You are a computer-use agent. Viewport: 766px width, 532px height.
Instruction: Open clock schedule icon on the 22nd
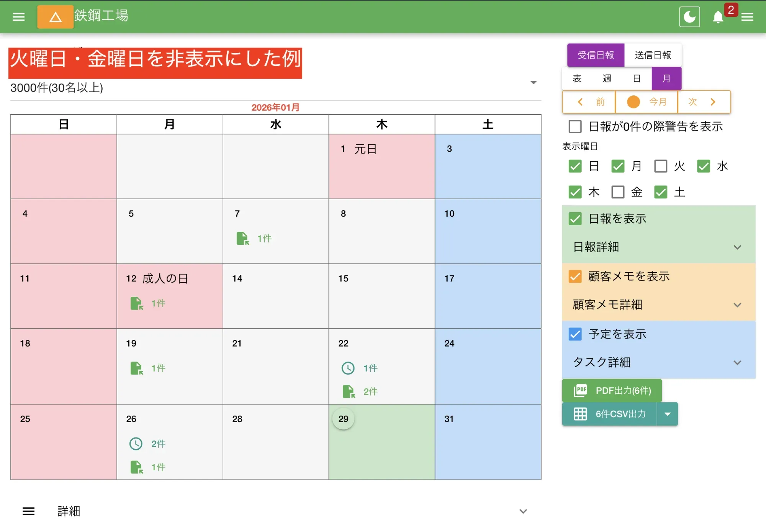point(348,368)
